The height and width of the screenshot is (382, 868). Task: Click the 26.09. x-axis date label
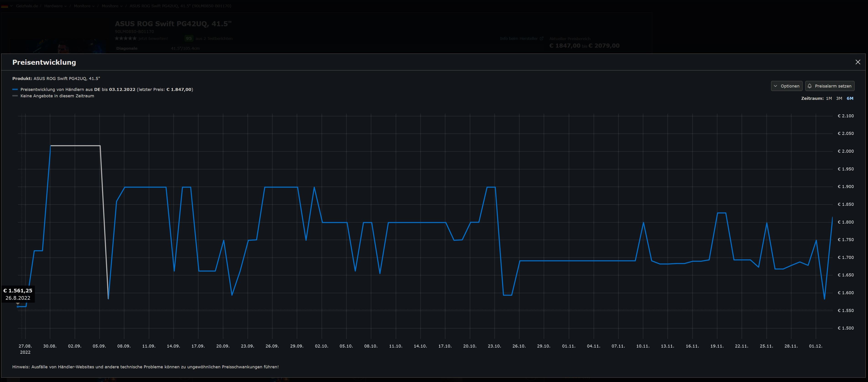pyautogui.click(x=272, y=346)
